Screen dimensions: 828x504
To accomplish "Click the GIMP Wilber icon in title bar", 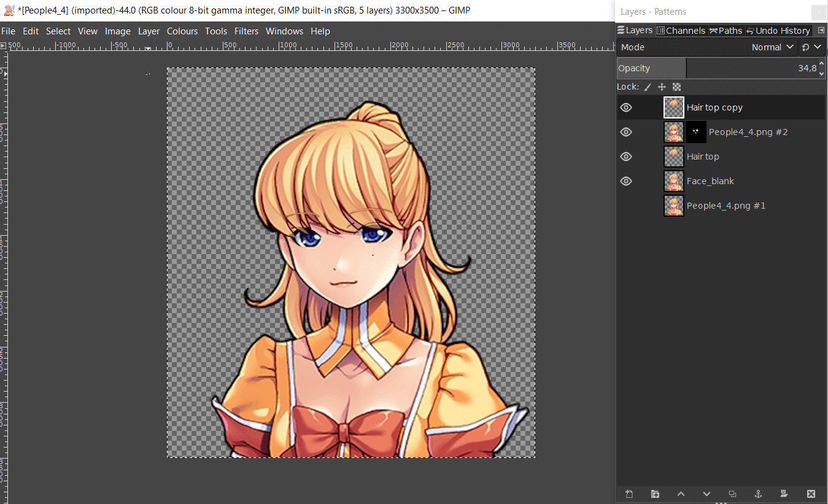I will (x=9, y=10).
